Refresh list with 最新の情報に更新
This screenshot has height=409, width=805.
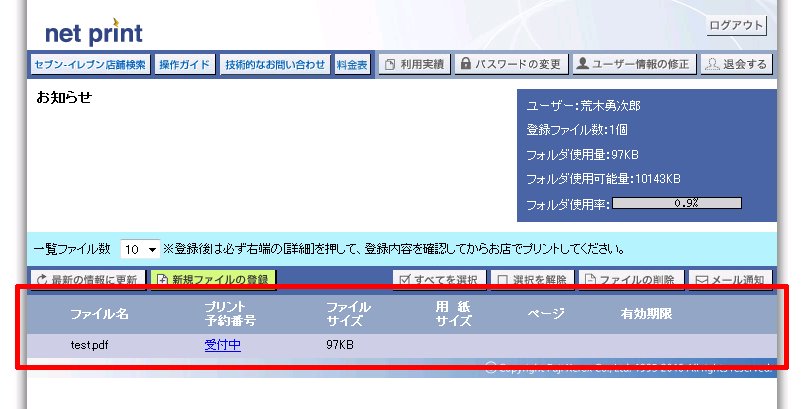point(88,280)
